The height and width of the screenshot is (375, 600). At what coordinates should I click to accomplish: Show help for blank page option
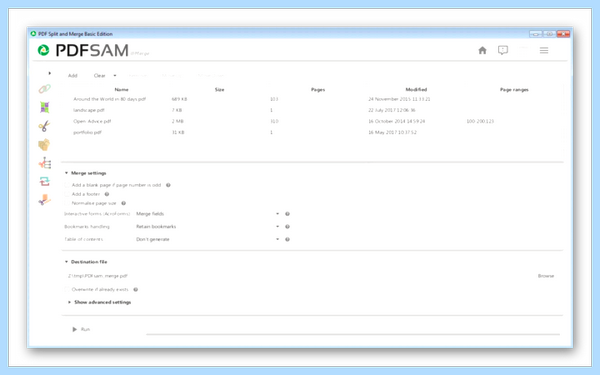168,185
